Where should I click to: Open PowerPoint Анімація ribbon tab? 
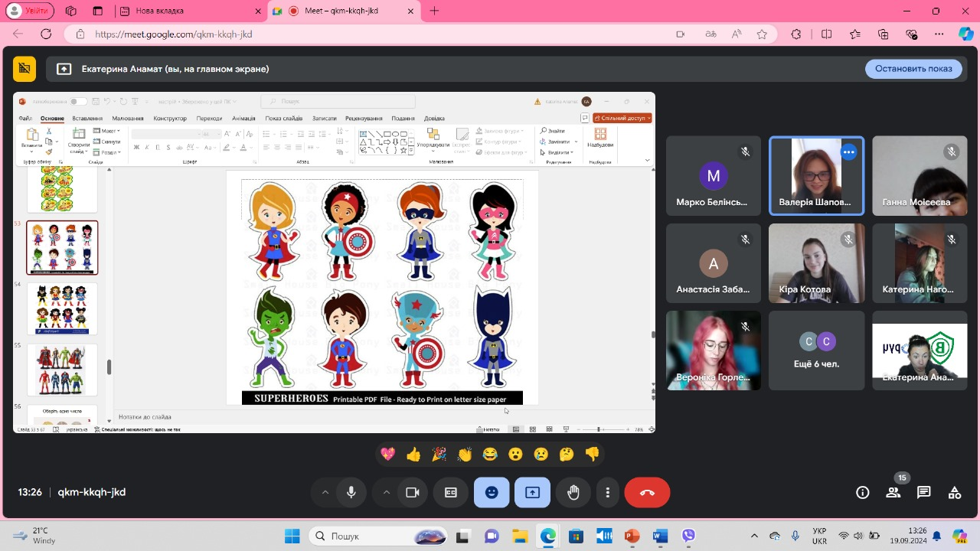243,119
